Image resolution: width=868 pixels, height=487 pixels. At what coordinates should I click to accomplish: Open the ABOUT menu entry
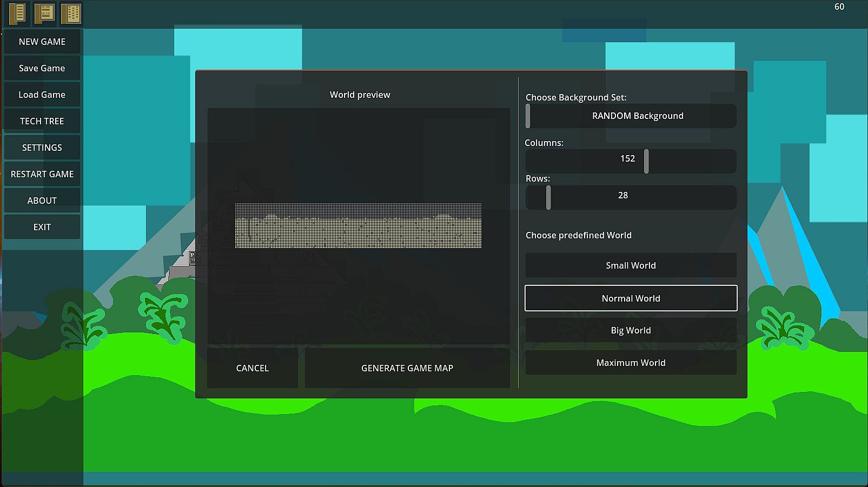[42, 201]
